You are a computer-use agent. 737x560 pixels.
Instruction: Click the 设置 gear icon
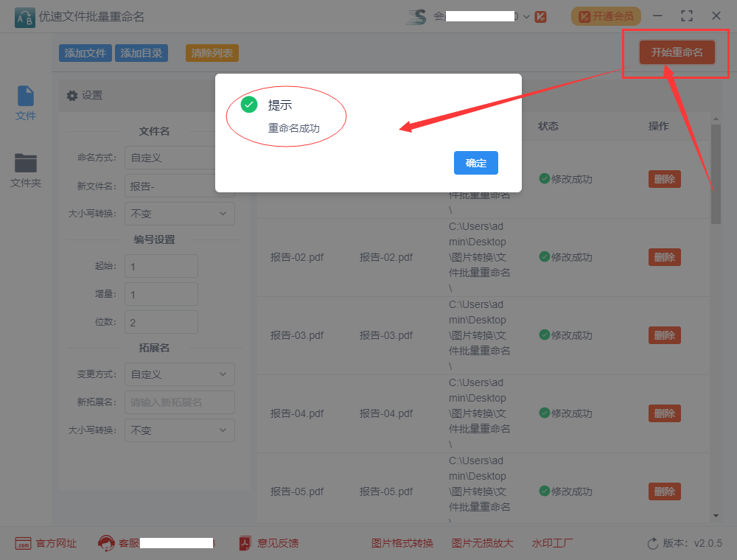72,96
